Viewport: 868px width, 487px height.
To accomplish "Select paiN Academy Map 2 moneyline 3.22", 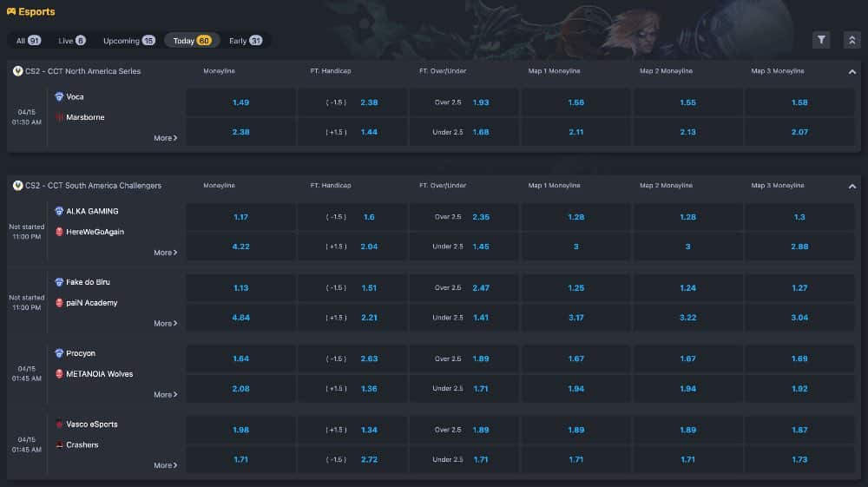I will coord(687,317).
